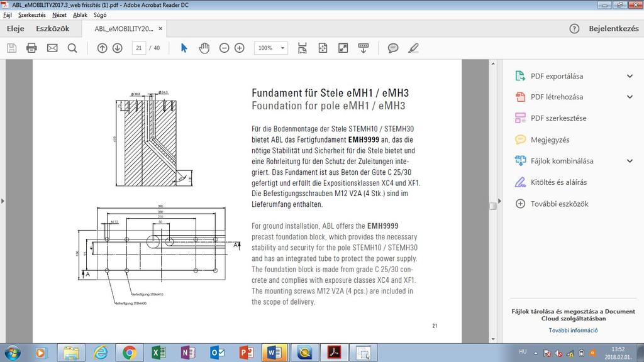Zoom out with minus icon
This screenshot has width=644, height=362.
click(225, 48)
